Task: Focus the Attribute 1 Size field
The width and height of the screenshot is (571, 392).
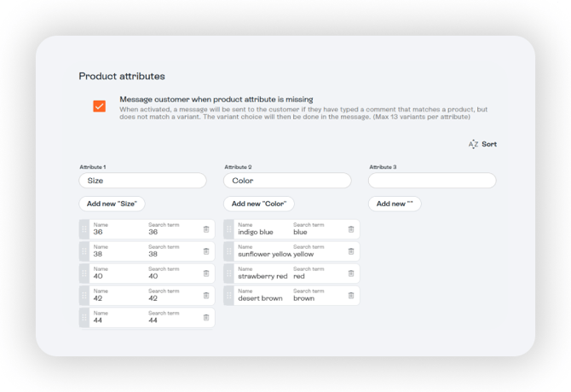Action: (x=142, y=181)
